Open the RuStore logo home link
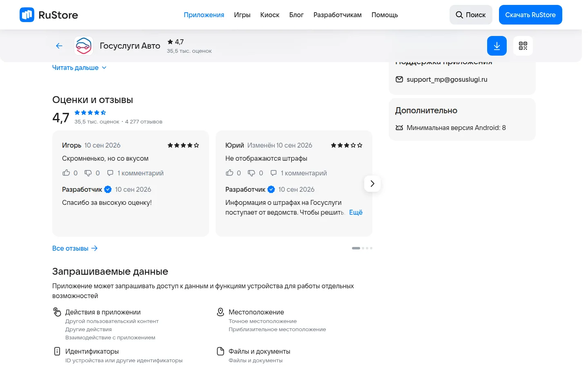Viewport: 588px width, 368px height. click(x=49, y=15)
